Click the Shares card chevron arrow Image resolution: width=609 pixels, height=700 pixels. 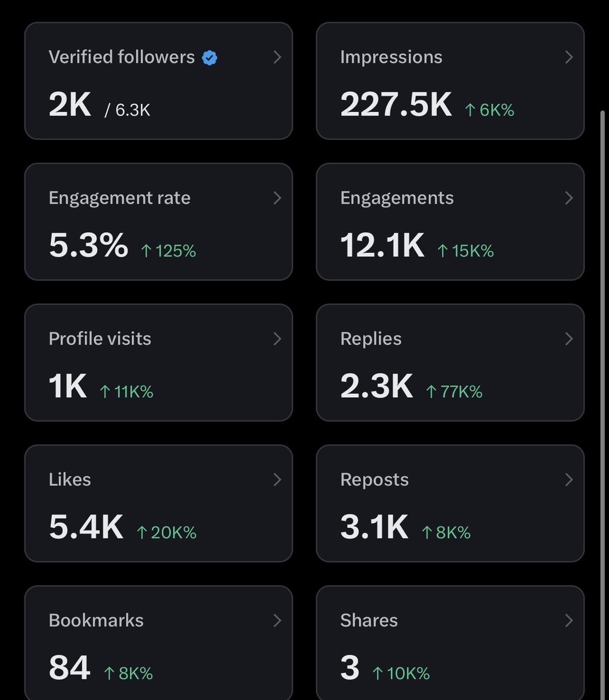point(569,621)
